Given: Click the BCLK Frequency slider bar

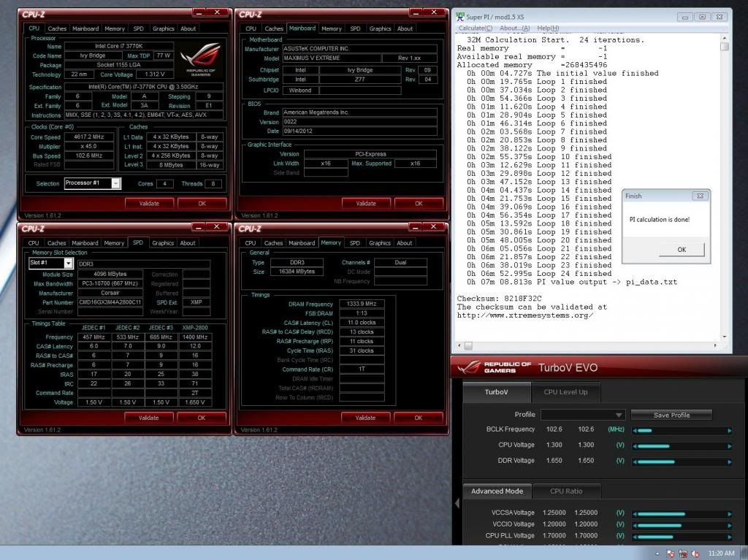Looking at the screenshot, I should [682, 430].
